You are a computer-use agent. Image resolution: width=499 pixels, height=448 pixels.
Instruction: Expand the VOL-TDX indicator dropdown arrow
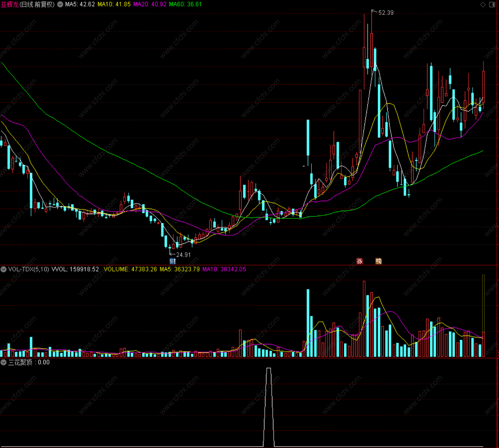click(x=4, y=269)
